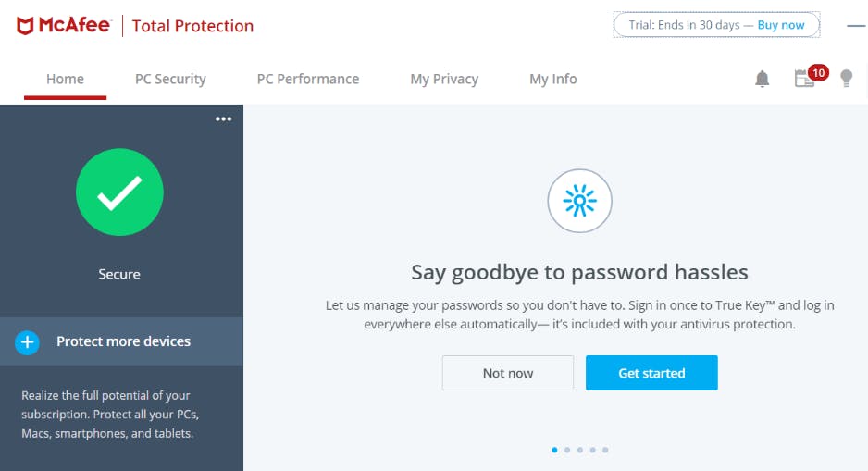The width and height of the screenshot is (868, 471).
Task: Select the third carousel page dot
Action: 580,450
